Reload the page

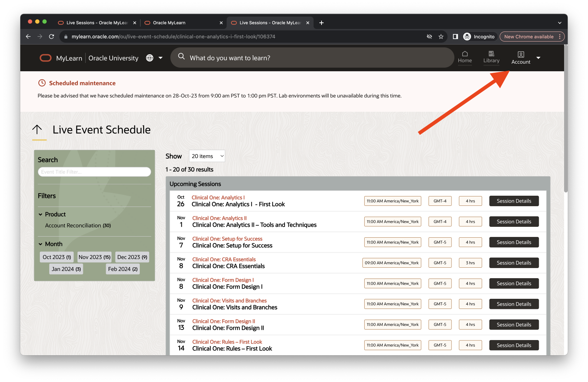click(51, 37)
